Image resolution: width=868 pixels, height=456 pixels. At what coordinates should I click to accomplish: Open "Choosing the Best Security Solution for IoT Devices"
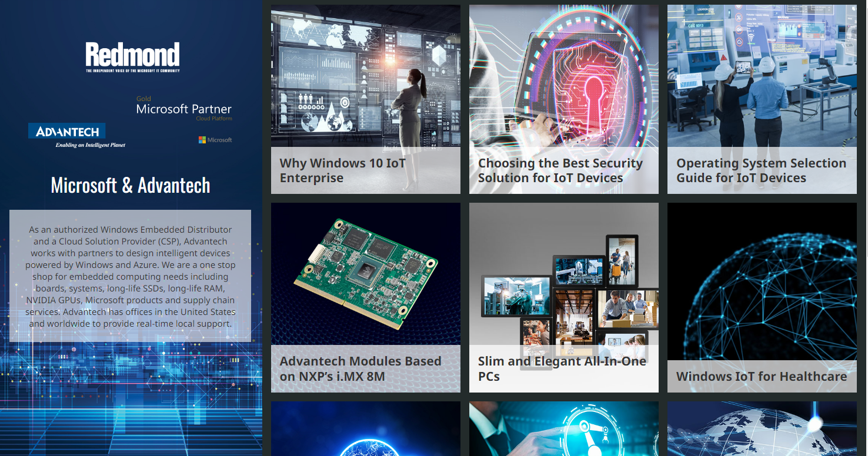564,99
